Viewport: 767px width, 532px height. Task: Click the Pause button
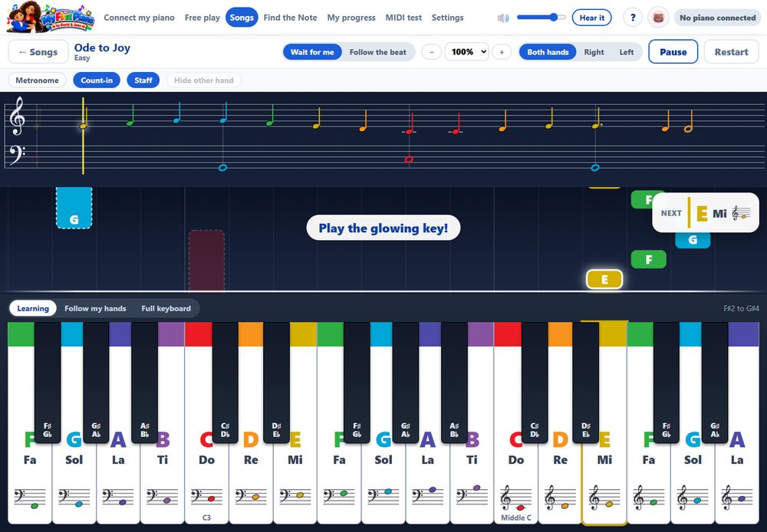coord(673,52)
